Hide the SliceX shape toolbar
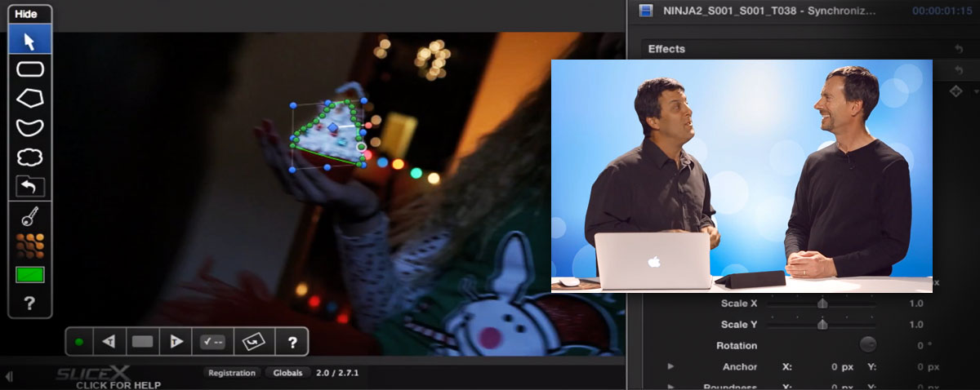 [26, 14]
